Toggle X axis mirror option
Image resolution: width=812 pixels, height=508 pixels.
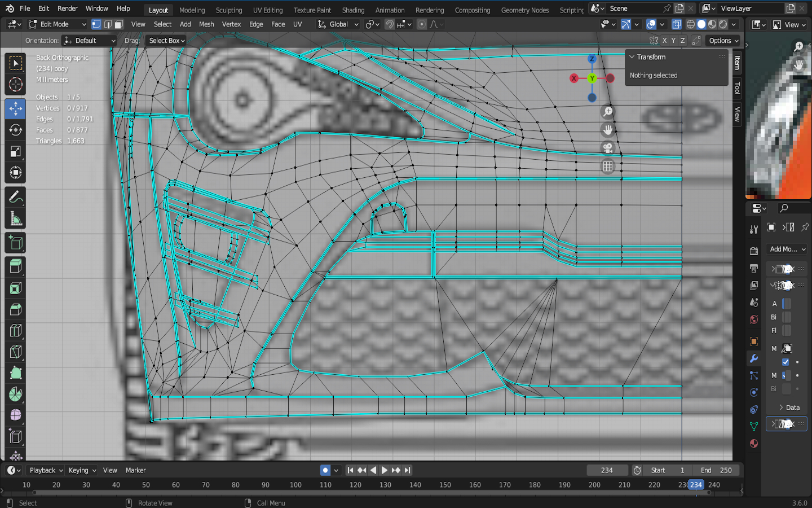point(664,41)
